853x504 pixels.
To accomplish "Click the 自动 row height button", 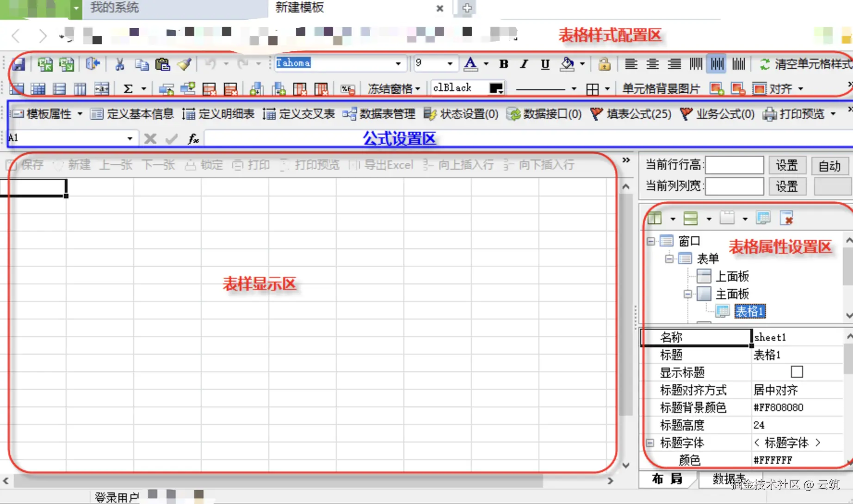I will 830,165.
